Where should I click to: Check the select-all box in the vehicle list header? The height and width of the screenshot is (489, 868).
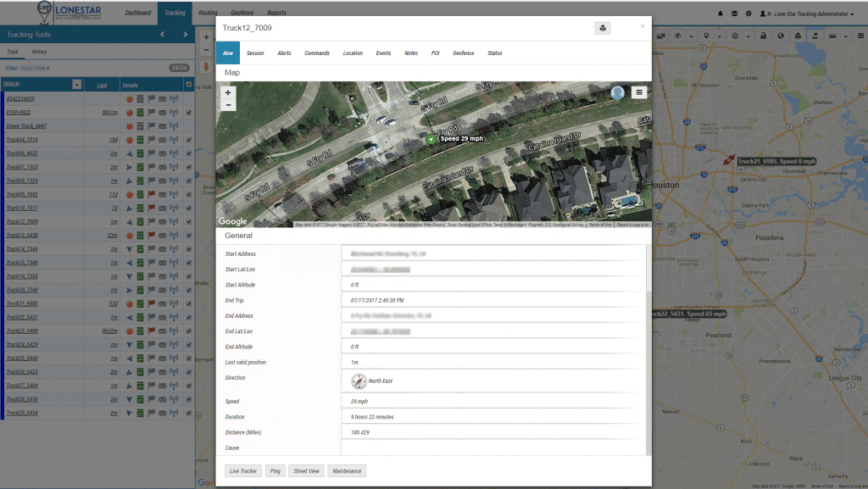point(189,84)
